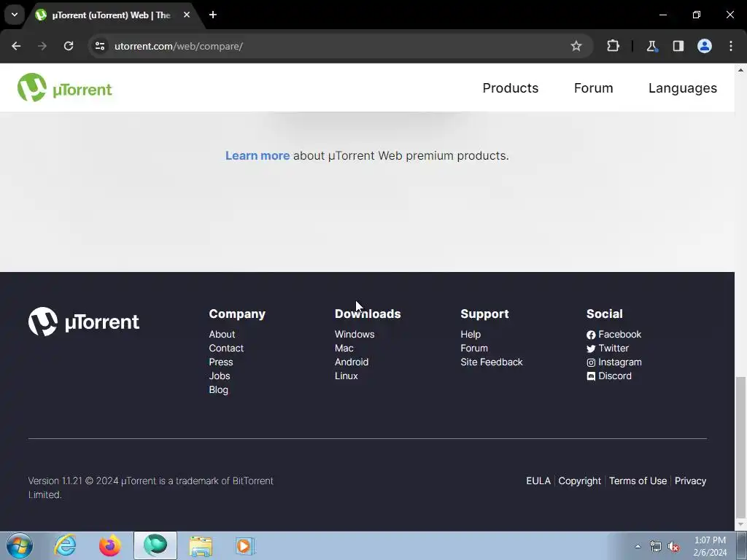This screenshot has width=747, height=560.
Task: Open the Windows Start menu
Action: (x=20, y=545)
